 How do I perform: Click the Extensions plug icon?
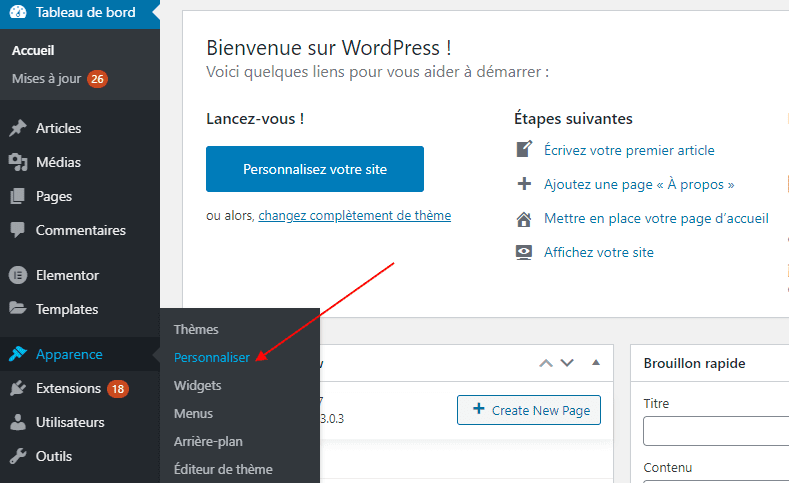(18, 388)
